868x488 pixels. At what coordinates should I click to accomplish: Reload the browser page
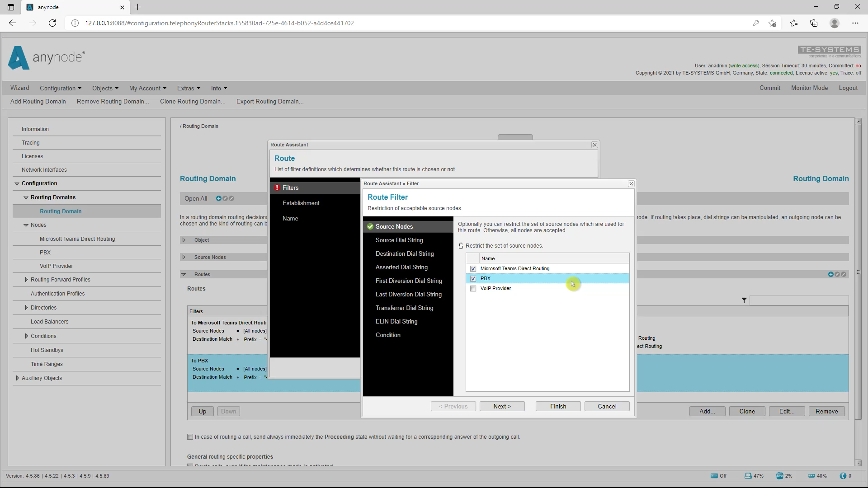(x=52, y=23)
